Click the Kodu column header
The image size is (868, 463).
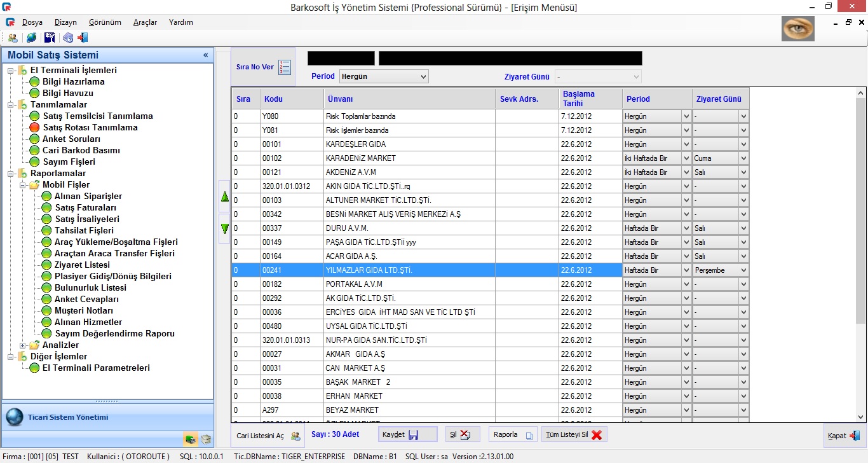292,99
